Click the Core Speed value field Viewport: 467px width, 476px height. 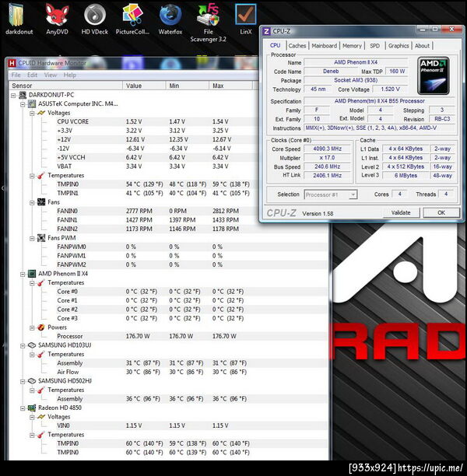[327, 149]
